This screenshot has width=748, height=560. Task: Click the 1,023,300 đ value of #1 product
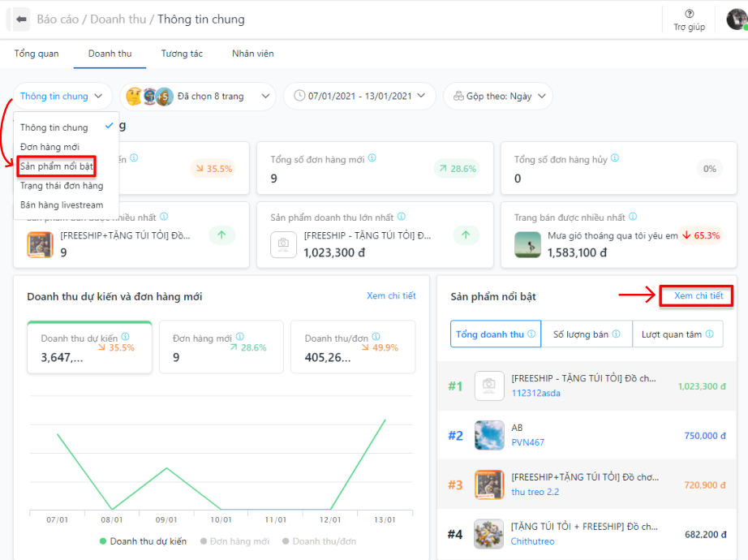702,386
